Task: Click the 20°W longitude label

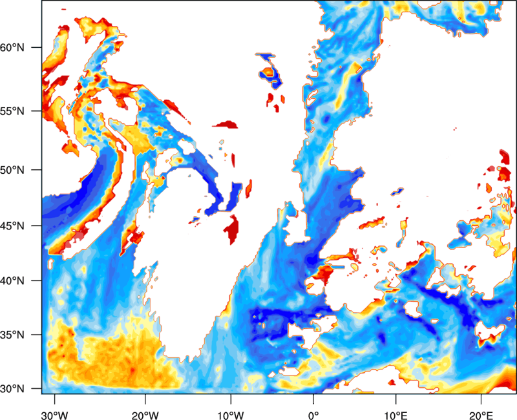Action: pos(145,415)
